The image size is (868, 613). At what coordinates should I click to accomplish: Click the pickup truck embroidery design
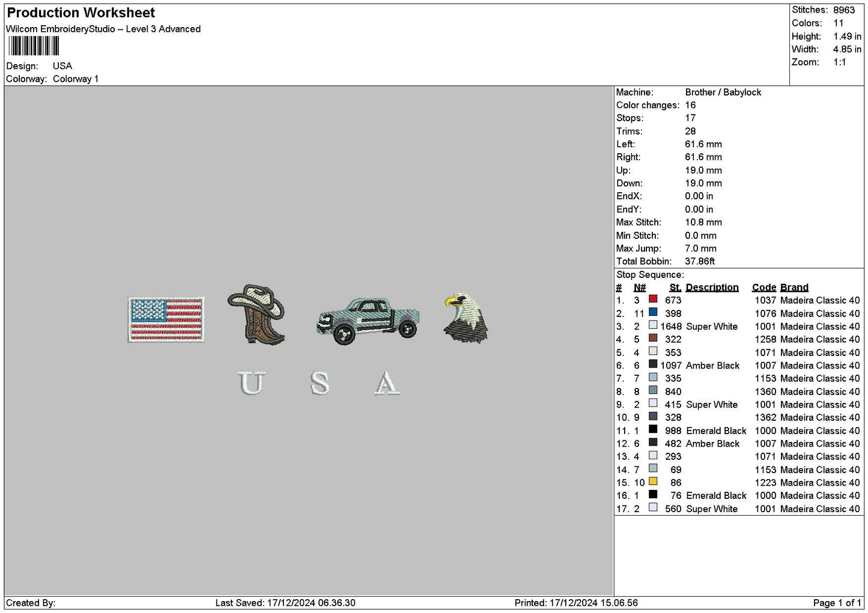pyautogui.click(x=368, y=321)
